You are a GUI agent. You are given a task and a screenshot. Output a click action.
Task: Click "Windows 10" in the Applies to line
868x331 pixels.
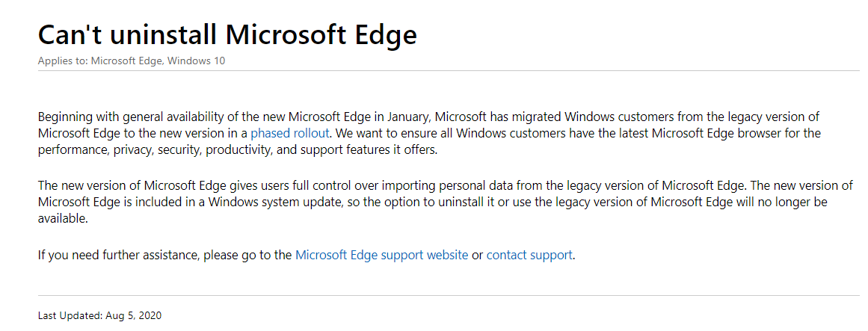pyautogui.click(x=197, y=61)
